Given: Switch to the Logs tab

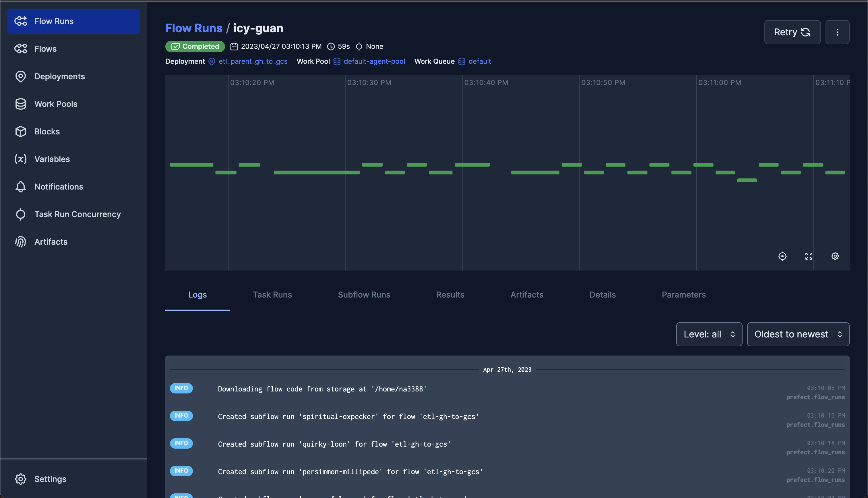Looking at the screenshot, I should [197, 295].
